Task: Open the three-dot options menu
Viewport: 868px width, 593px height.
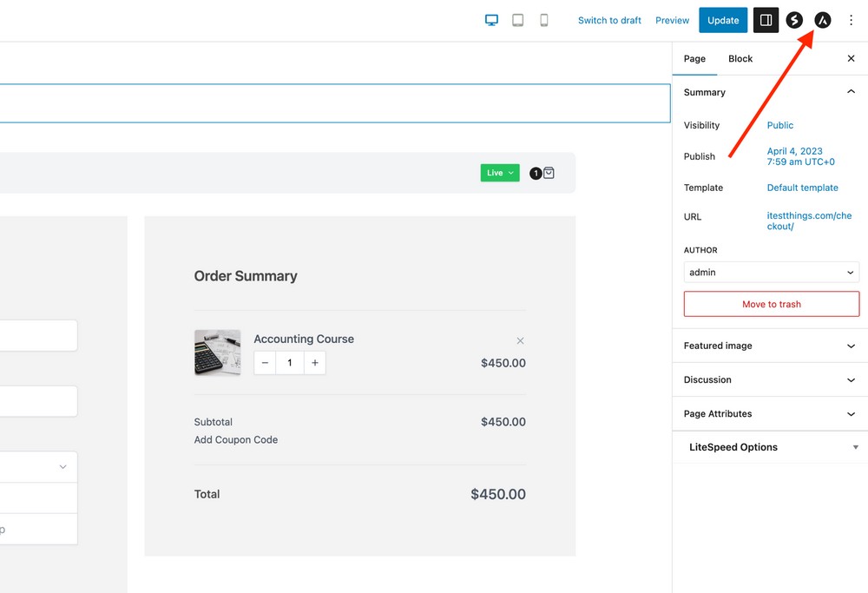Action: (x=851, y=20)
